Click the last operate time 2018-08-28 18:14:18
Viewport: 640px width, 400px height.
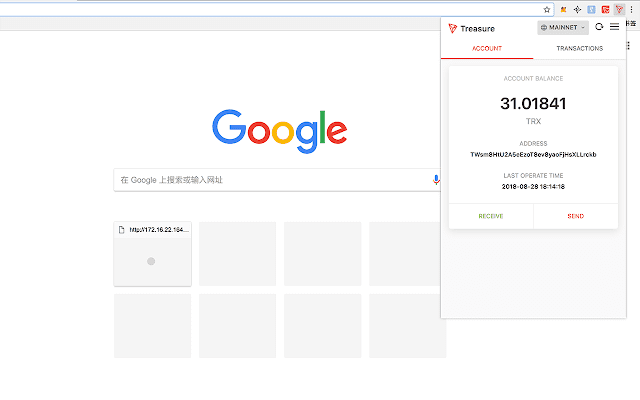click(x=533, y=187)
